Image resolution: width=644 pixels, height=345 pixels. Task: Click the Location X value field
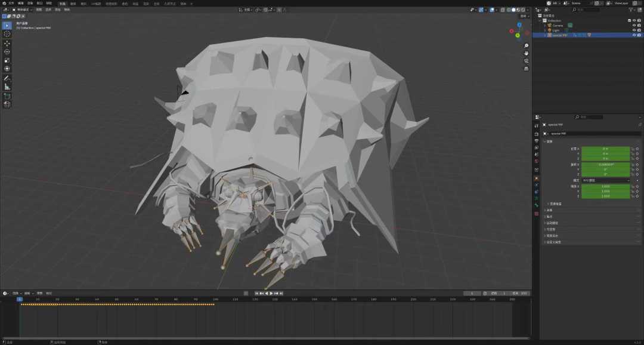tap(605, 149)
